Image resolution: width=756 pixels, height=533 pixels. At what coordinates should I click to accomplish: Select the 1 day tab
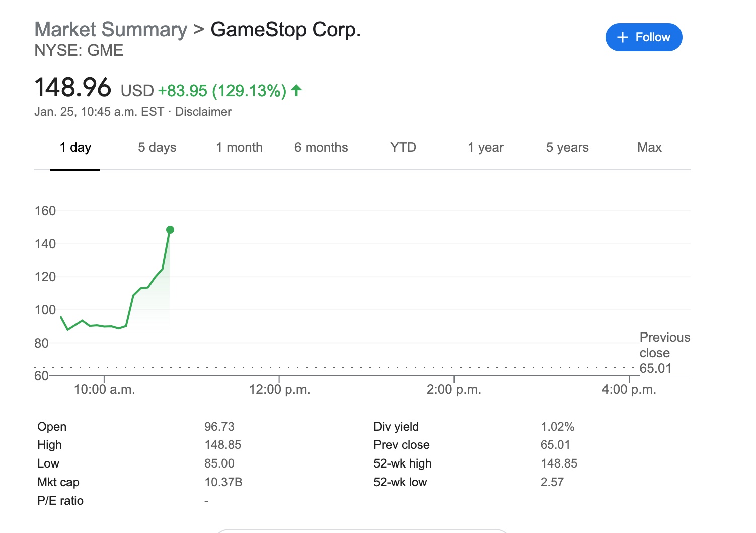pos(75,148)
